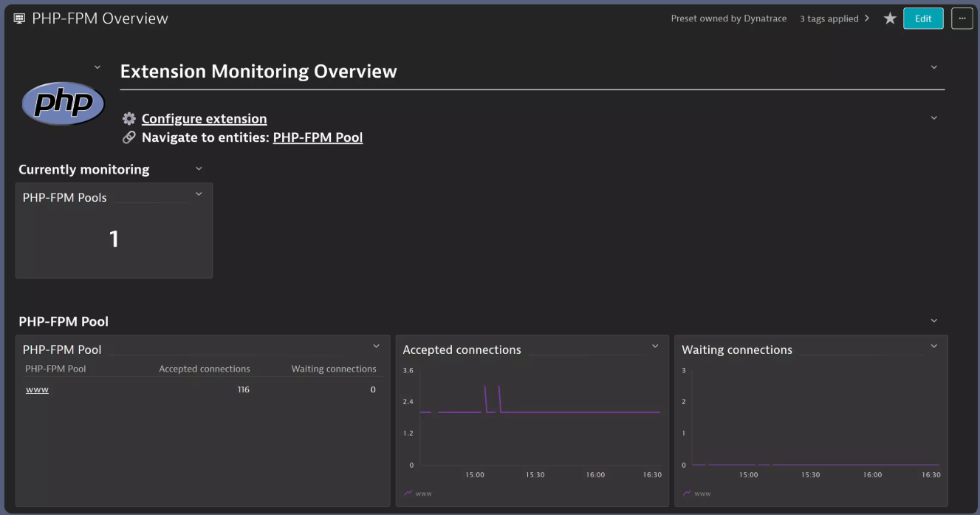Screen dimensions: 980x515
Task: Expand the 3 tags applied chevron
Action: 866,18
